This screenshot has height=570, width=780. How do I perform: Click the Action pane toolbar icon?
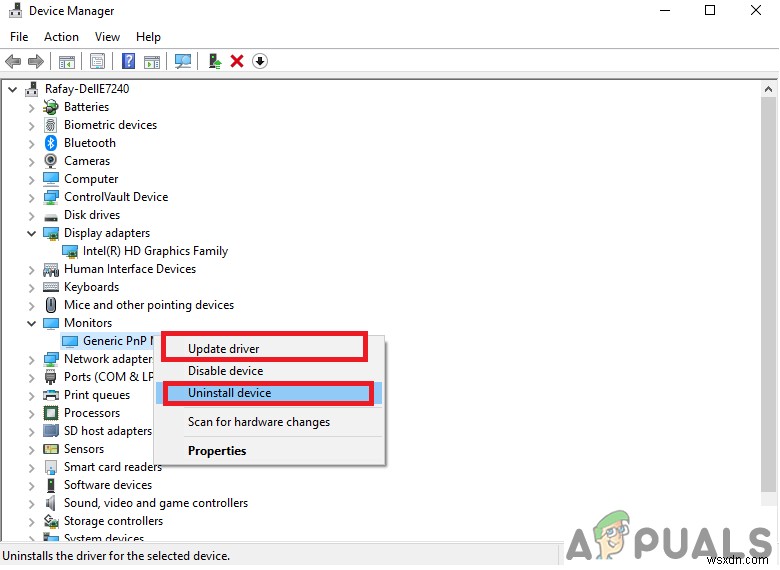click(x=152, y=62)
